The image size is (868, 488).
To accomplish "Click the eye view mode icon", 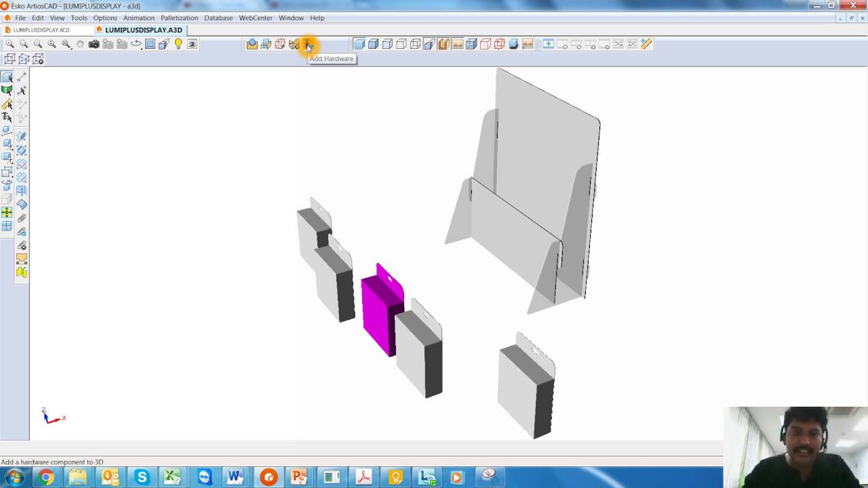I will tap(192, 44).
